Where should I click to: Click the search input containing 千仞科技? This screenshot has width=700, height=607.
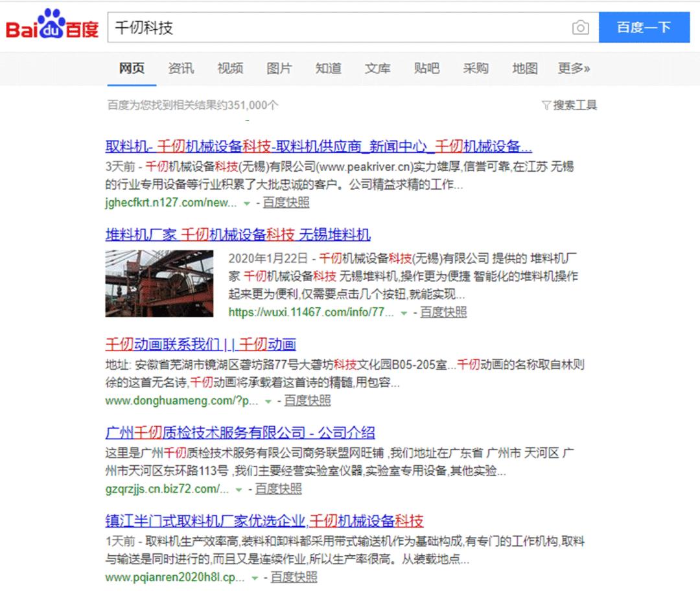[x=292, y=27]
